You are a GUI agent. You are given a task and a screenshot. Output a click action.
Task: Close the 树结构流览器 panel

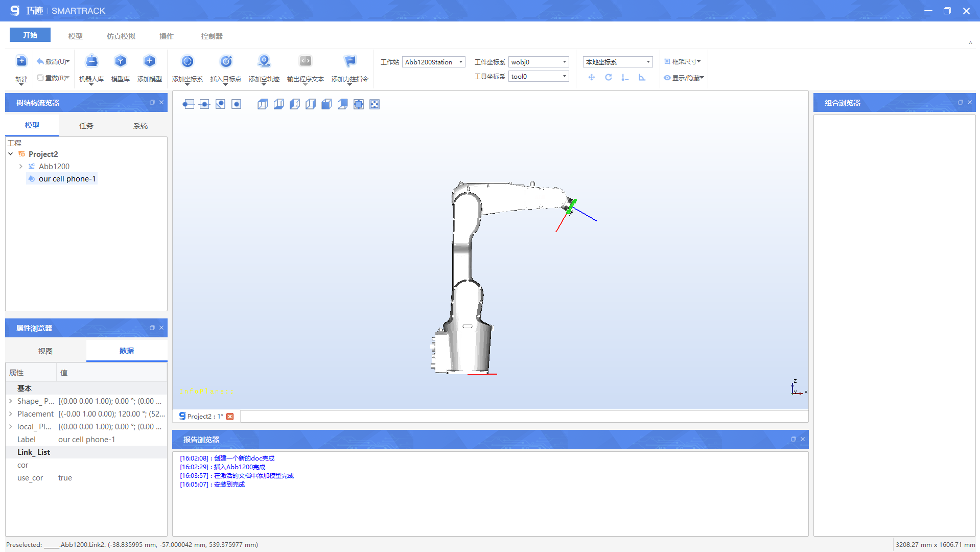161,102
